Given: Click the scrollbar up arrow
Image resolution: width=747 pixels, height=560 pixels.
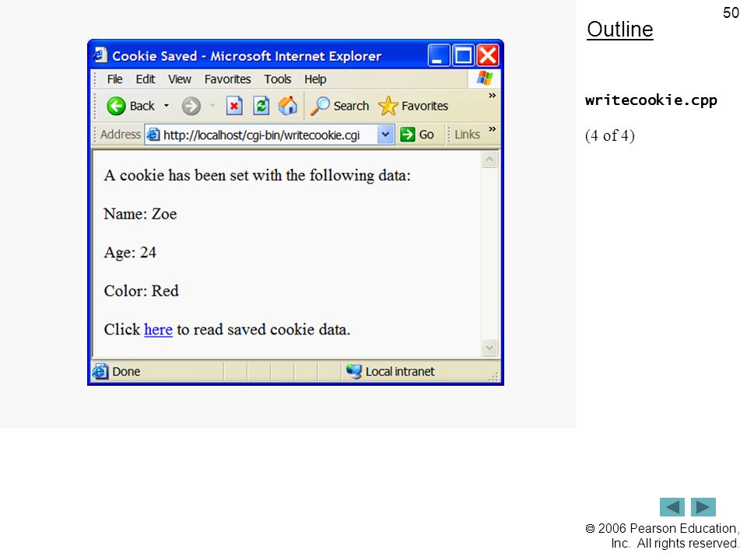Looking at the screenshot, I should tap(489, 159).
